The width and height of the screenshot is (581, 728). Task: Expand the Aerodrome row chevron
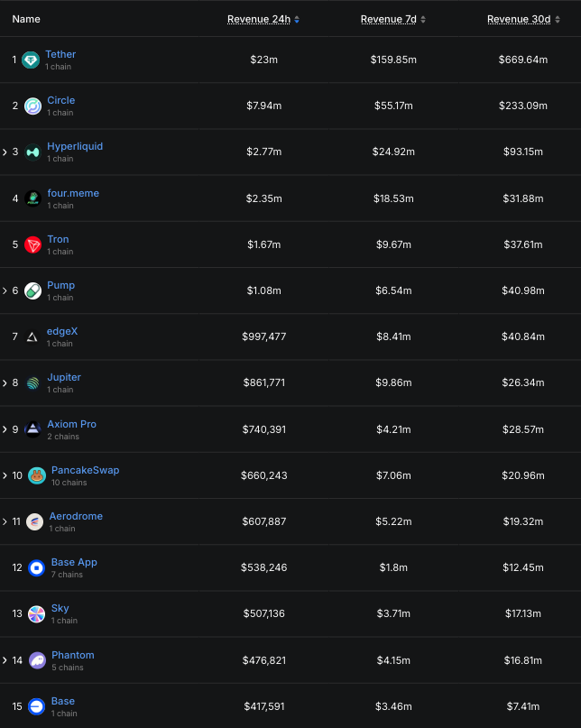[5, 521]
